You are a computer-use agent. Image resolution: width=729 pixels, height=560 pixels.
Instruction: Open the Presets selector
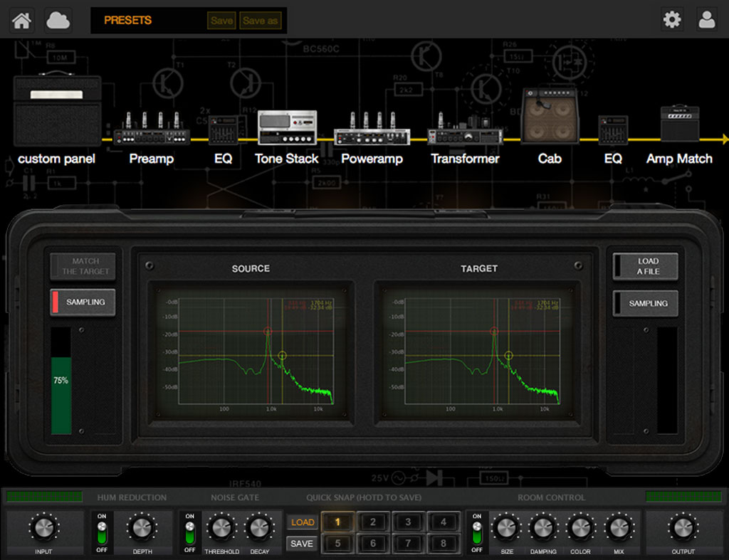[x=128, y=21]
